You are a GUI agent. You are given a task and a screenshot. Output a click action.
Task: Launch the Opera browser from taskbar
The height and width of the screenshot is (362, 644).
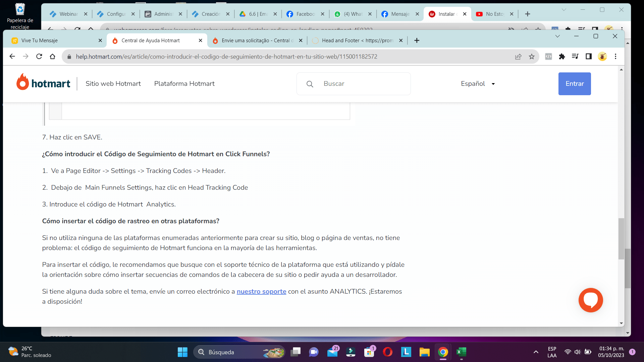pos(388,352)
